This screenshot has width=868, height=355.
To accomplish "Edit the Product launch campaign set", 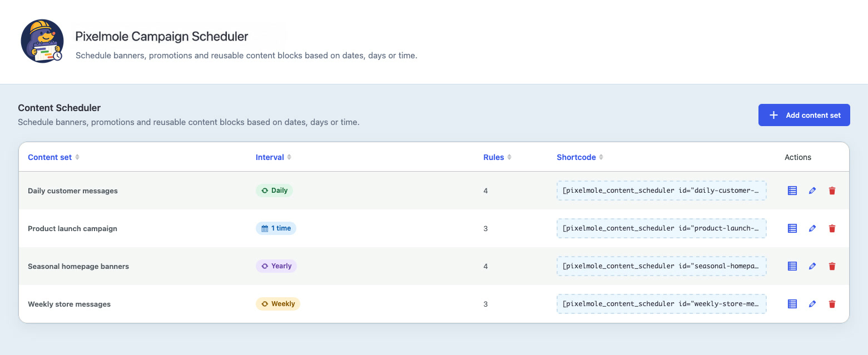I will pyautogui.click(x=812, y=228).
